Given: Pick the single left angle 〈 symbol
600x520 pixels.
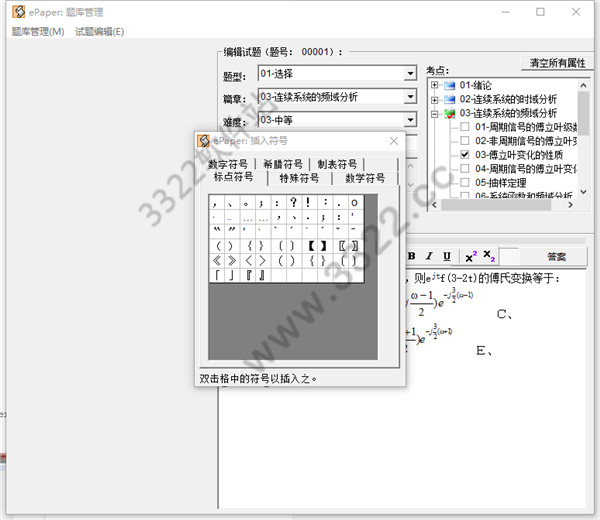Looking at the screenshot, I should coord(248,261).
